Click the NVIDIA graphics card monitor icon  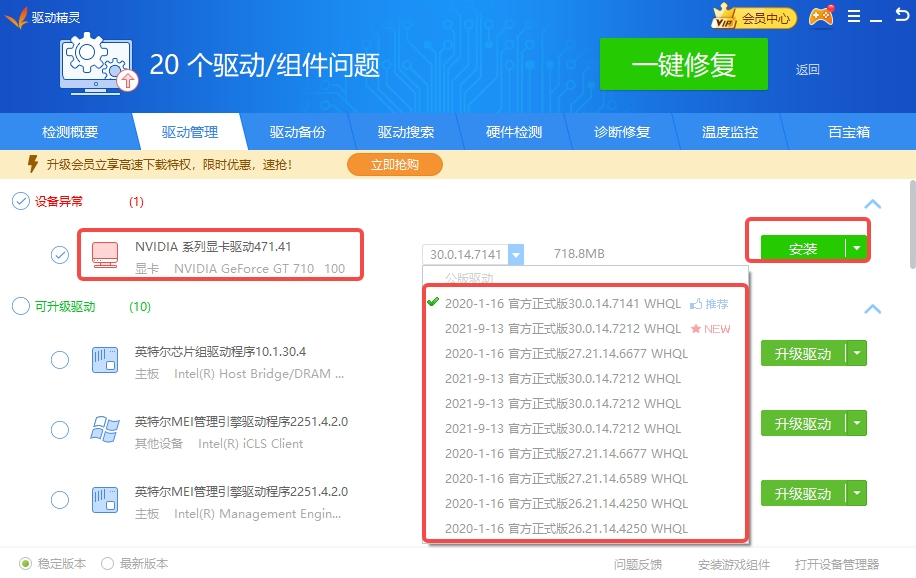coord(104,254)
